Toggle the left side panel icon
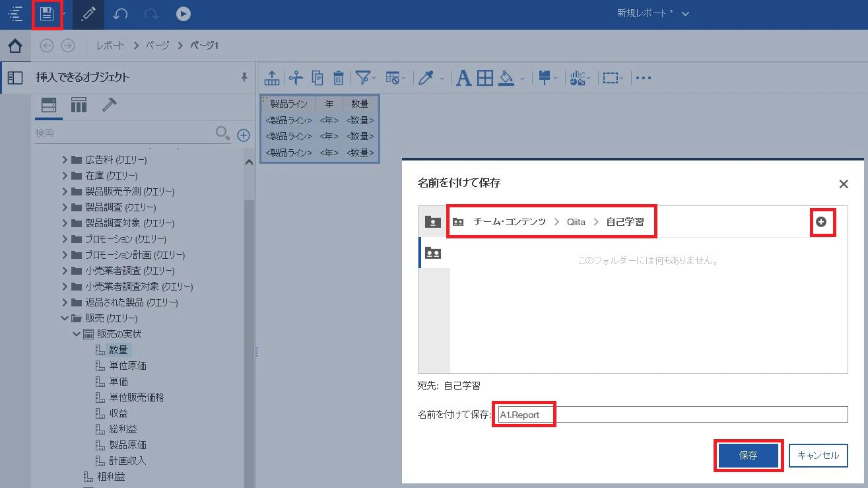Screen dimensions: 868x488 pos(15,78)
